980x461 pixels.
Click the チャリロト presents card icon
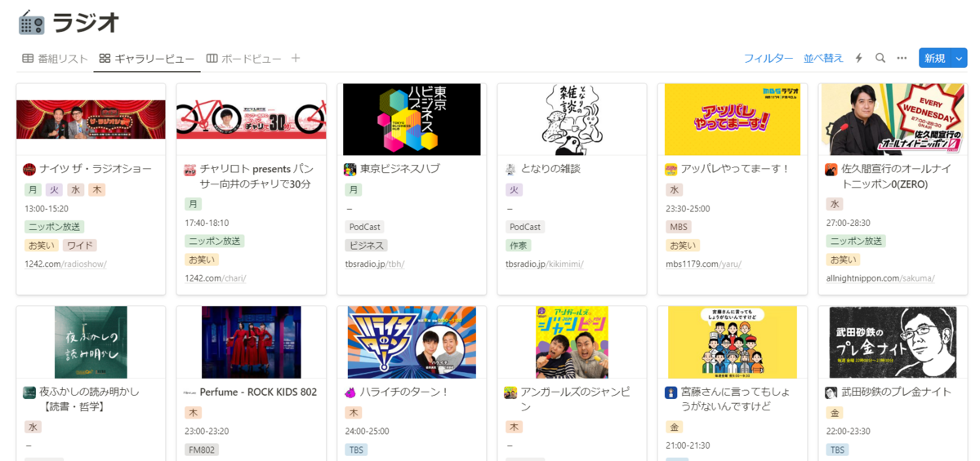tap(189, 169)
